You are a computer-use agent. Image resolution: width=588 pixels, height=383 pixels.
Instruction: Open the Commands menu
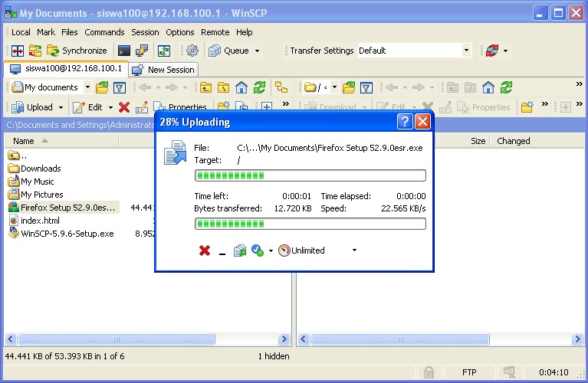point(104,32)
